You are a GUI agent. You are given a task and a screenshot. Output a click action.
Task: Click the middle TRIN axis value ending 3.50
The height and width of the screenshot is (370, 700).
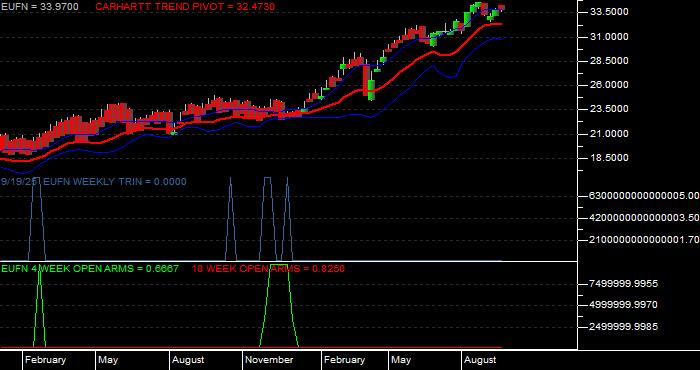point(644,218)
